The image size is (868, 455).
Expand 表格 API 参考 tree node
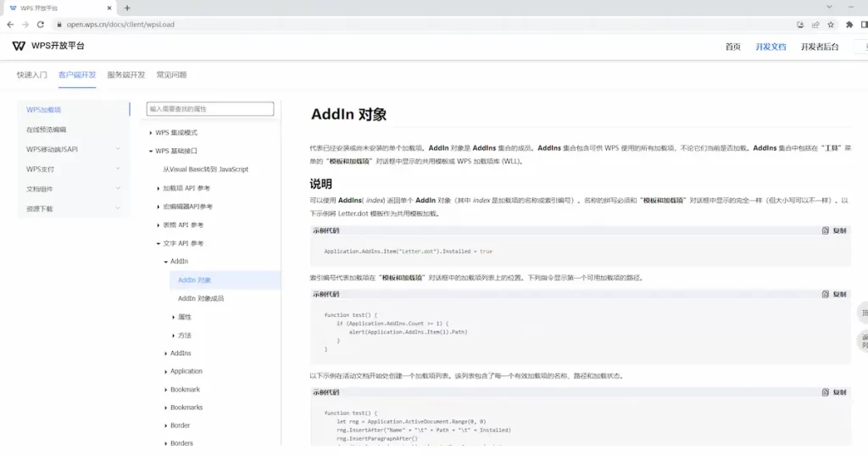click(159, 225)
